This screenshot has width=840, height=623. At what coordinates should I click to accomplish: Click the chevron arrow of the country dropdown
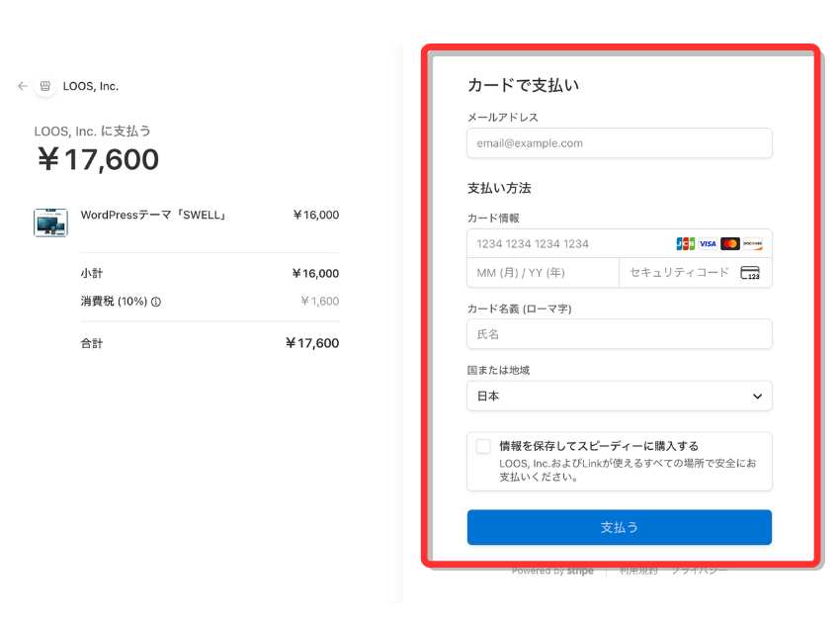pyautogui.click(x=758, y=397)
